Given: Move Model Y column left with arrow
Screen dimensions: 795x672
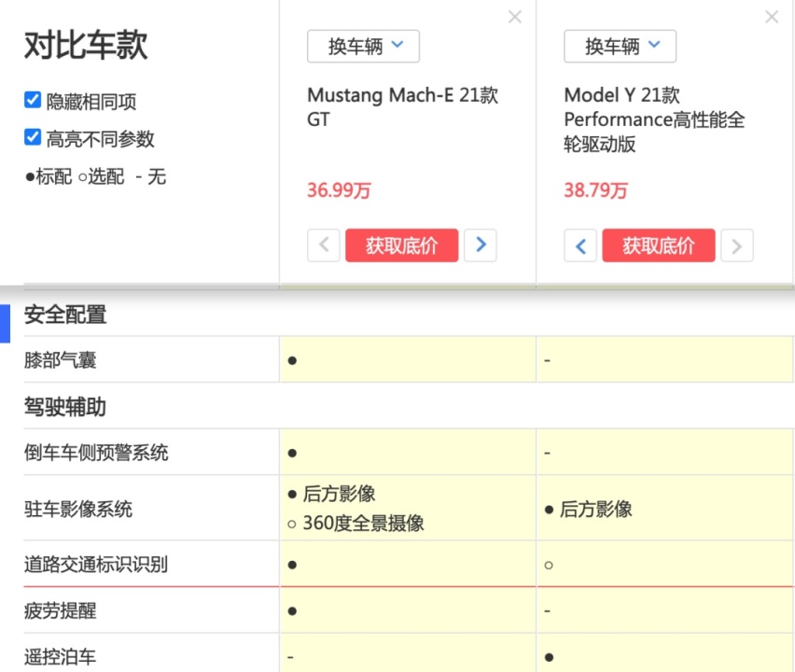Looking at the screenshot, I should [x=580, y=245].
